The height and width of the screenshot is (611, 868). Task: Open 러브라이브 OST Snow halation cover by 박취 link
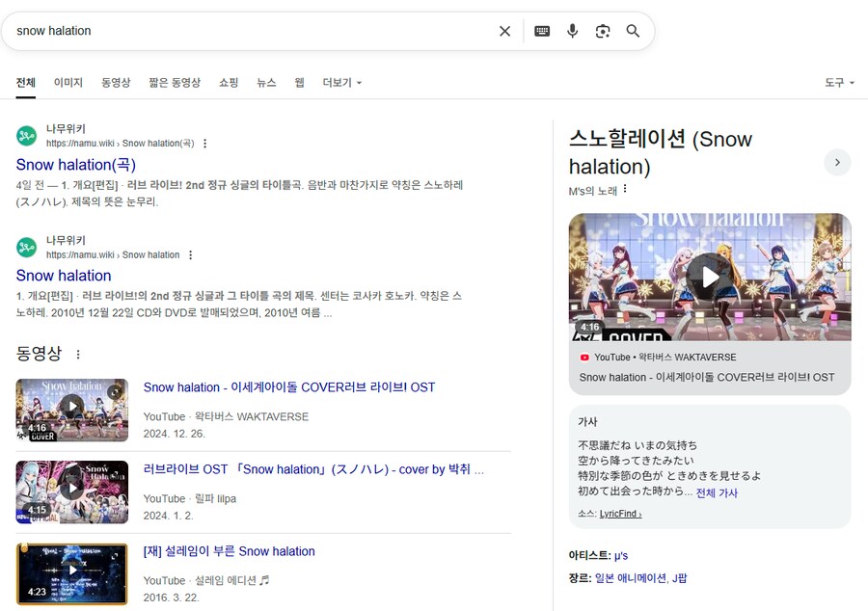pyautogui.click(x=313, y=469)
